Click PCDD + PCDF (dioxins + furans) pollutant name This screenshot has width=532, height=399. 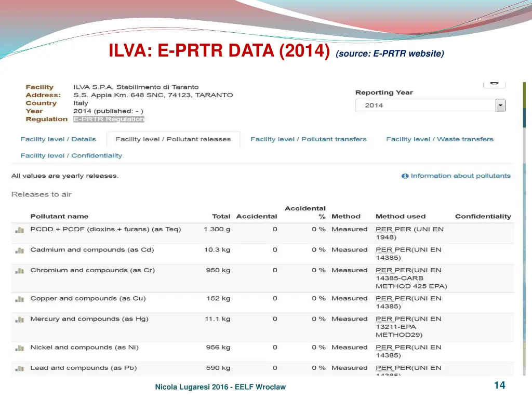pos(105,229)
